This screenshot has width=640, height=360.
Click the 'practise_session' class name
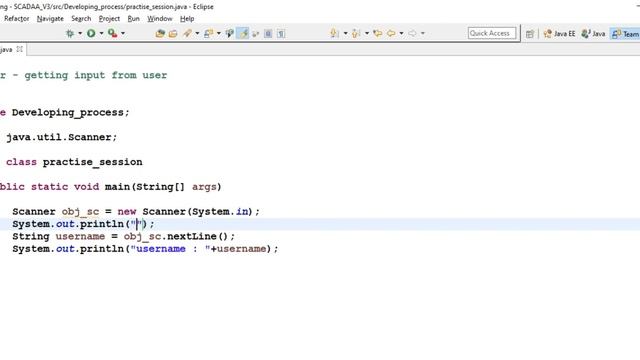[93, 162]
